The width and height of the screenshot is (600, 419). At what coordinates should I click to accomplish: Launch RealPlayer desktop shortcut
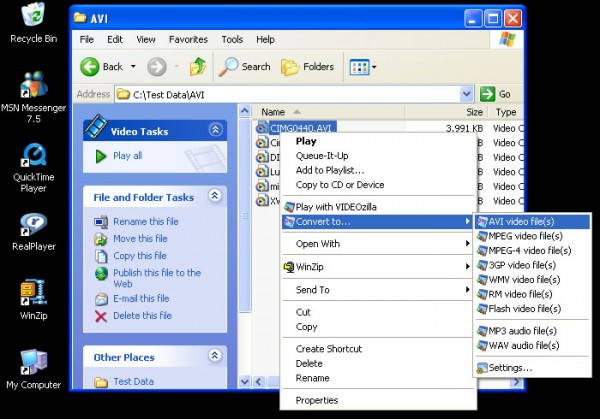33,232
